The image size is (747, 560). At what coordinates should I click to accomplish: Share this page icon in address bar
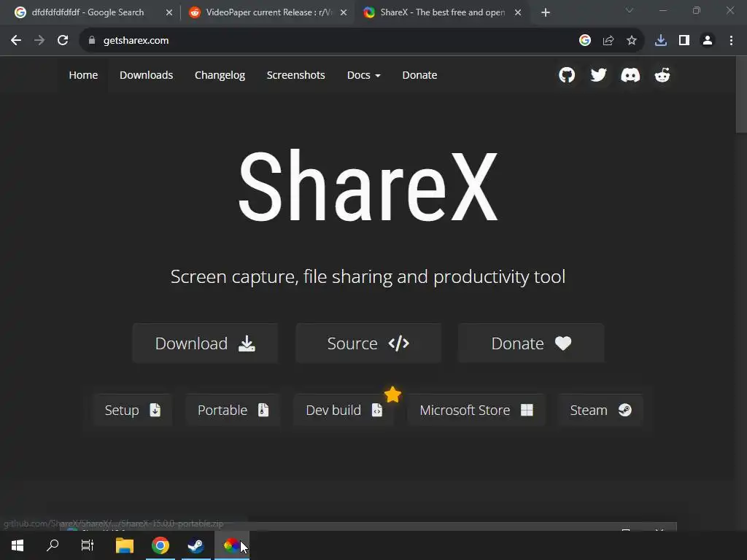(608, 41)
